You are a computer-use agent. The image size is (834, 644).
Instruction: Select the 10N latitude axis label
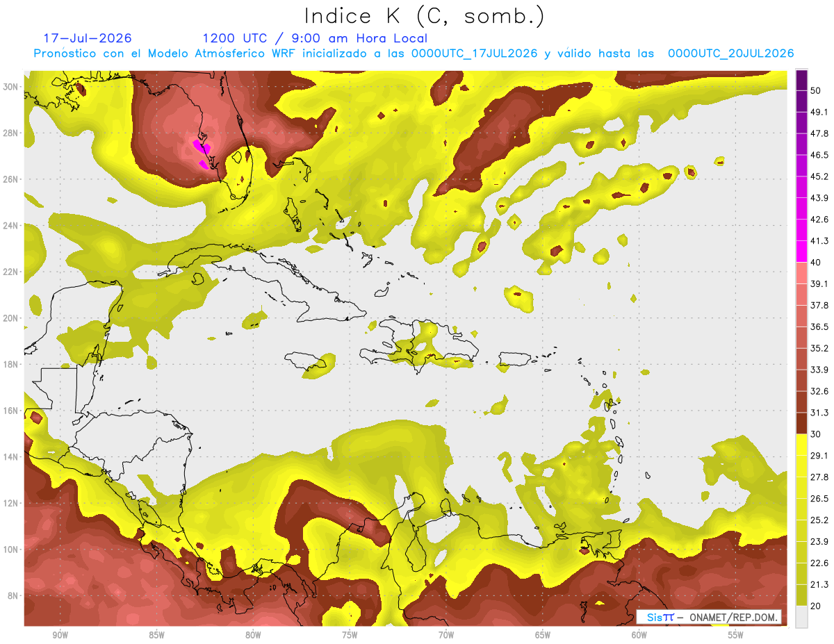click(11, 549)
